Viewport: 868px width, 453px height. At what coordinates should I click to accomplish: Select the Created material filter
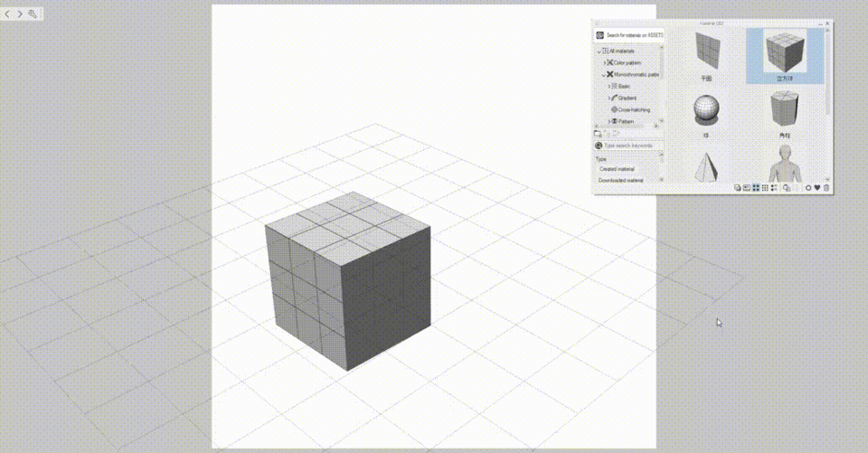coord(617,169)
